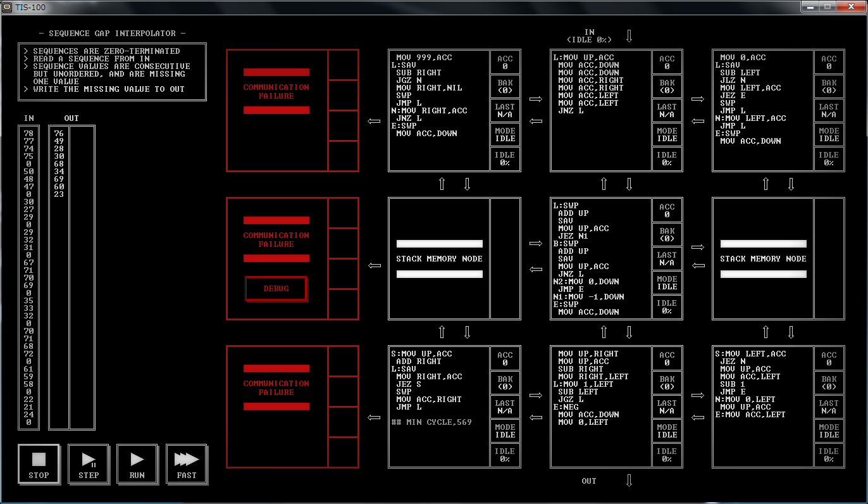Edit node starting S:MOV LEFT,ACC
Image resolution: width=868 pixels, height=504 pixels.
point(763,406)
